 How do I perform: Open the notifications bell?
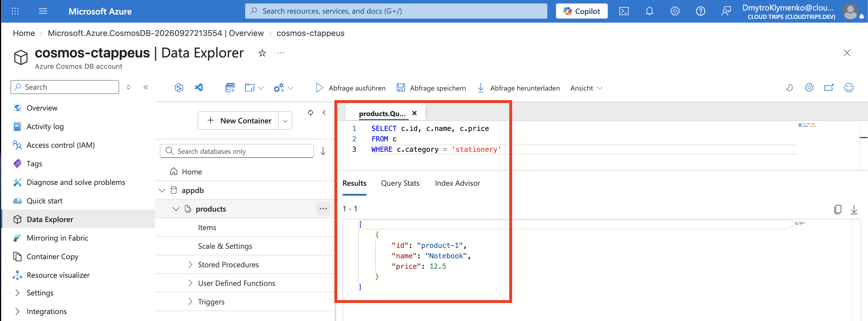pos(649,11)
